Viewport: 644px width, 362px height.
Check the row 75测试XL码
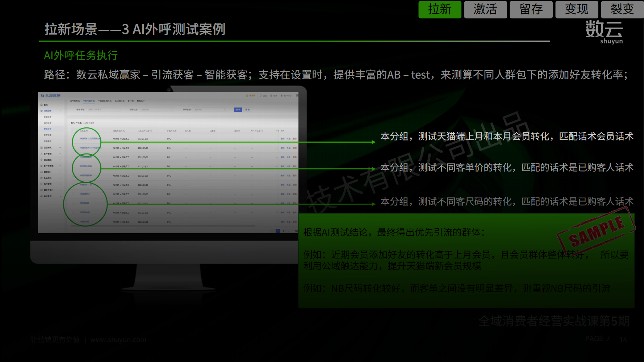[74, 194]
